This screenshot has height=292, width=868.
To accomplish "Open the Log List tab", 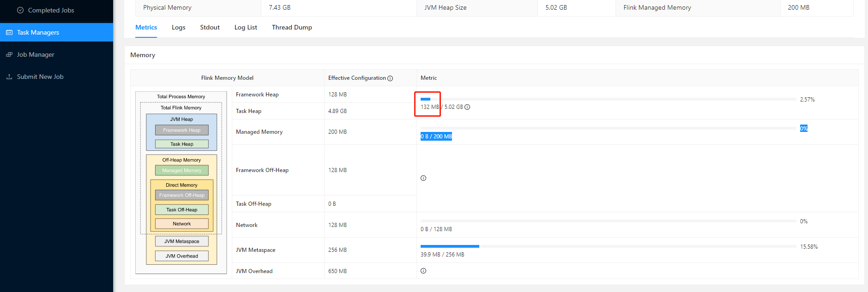I will point(246,27).
